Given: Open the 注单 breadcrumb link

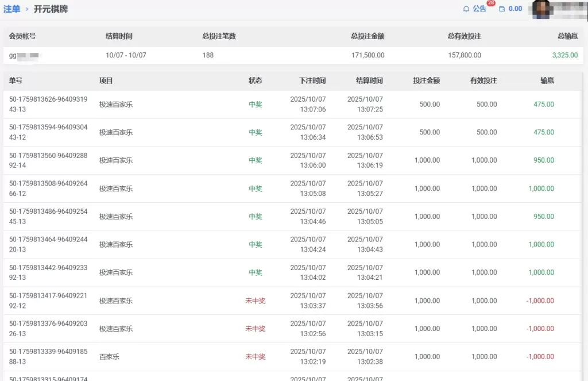Looking at the screenshot, I should click(x=11, y=9).
